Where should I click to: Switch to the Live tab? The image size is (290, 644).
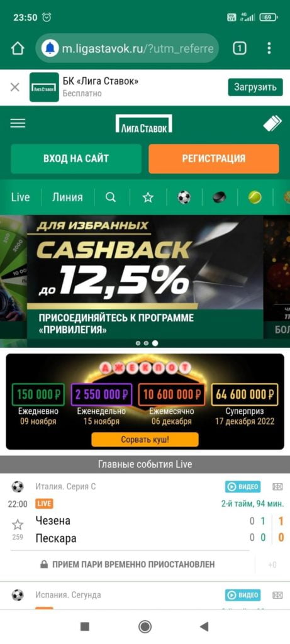pos(21,197)
